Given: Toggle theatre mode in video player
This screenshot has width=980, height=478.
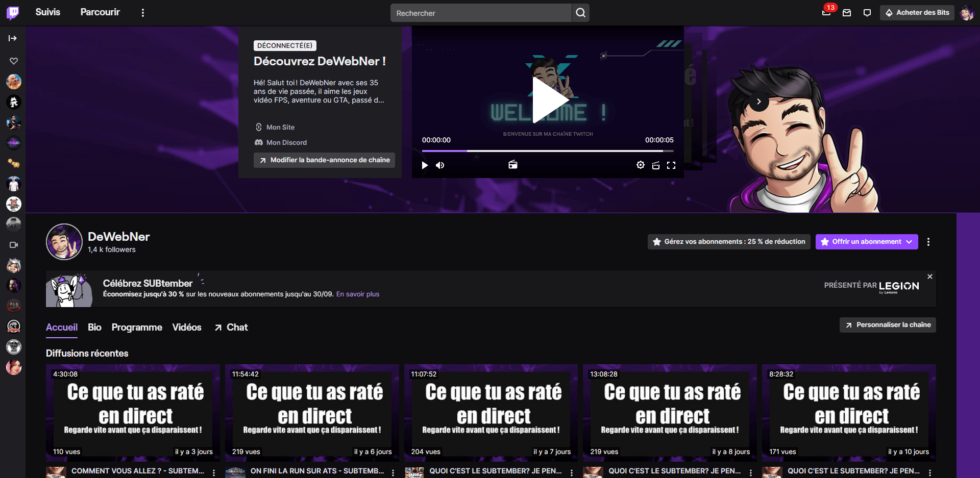Looking at the screenshot, I should (656, 165).
